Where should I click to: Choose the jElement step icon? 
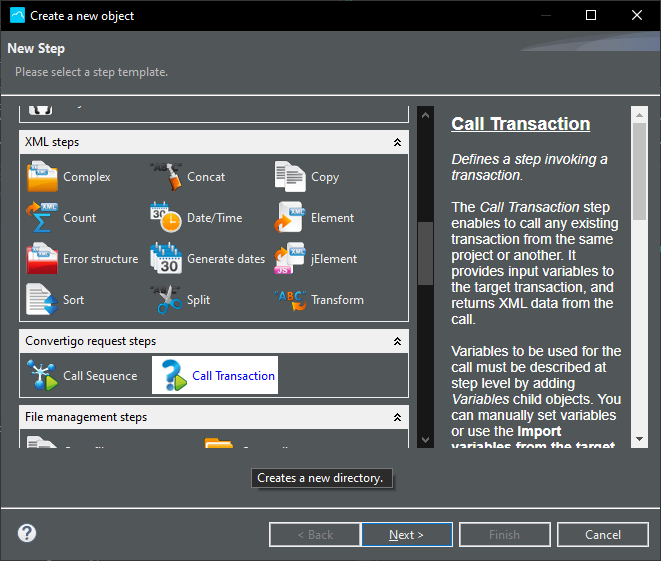click(x=290, y=258)
